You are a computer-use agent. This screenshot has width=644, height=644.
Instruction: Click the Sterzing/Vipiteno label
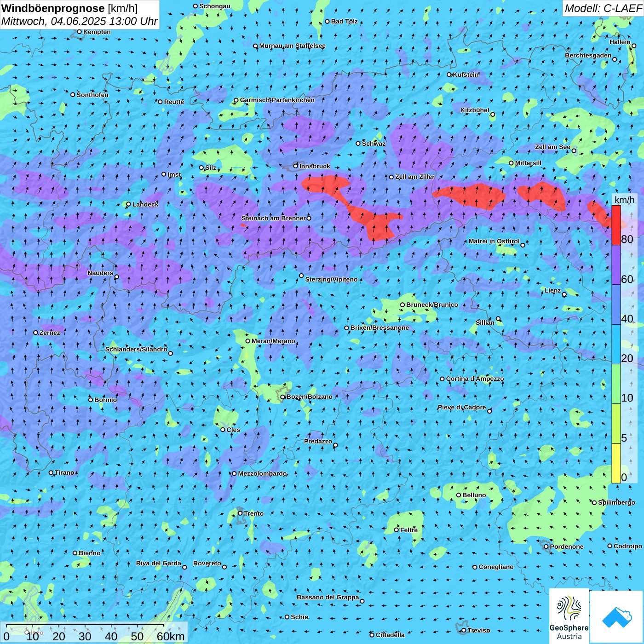click(x=331, y=279)
